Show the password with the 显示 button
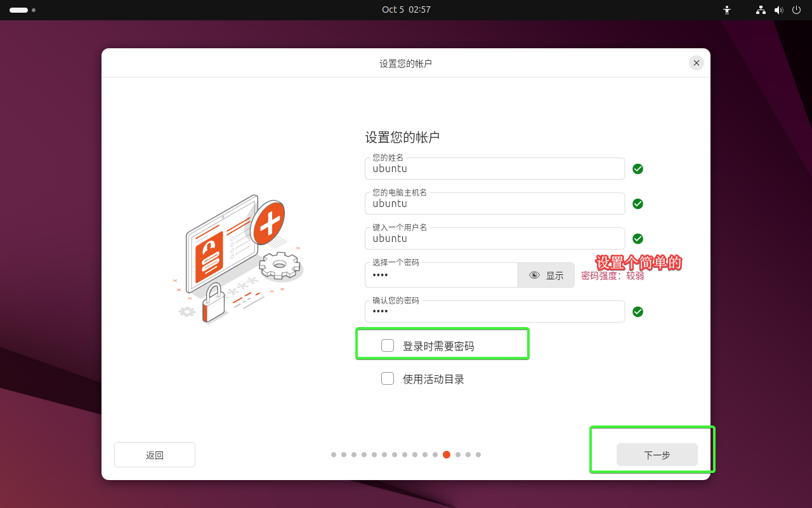Image resolution: width=812 pixels, height=508 pixels. point(546,275)
